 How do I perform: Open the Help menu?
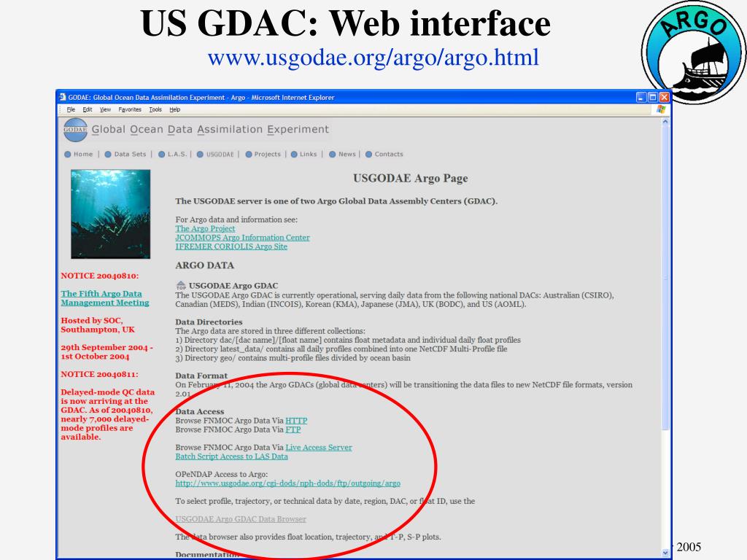tap(175, 109)
